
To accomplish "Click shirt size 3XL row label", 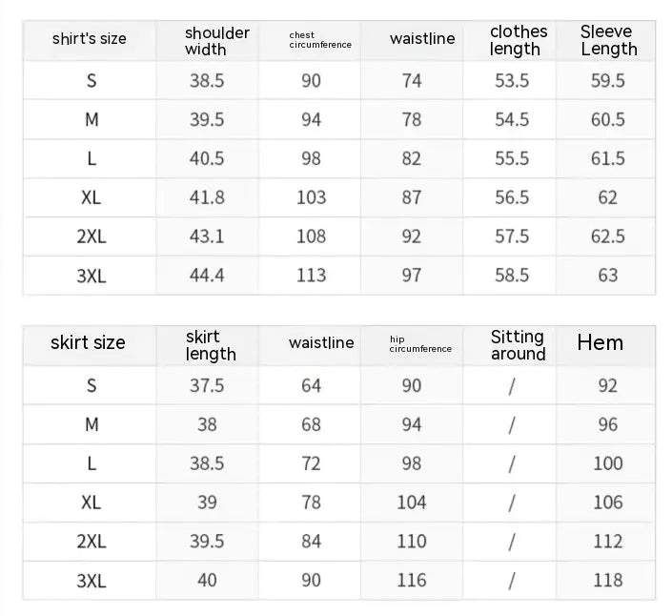I will 92,275.
